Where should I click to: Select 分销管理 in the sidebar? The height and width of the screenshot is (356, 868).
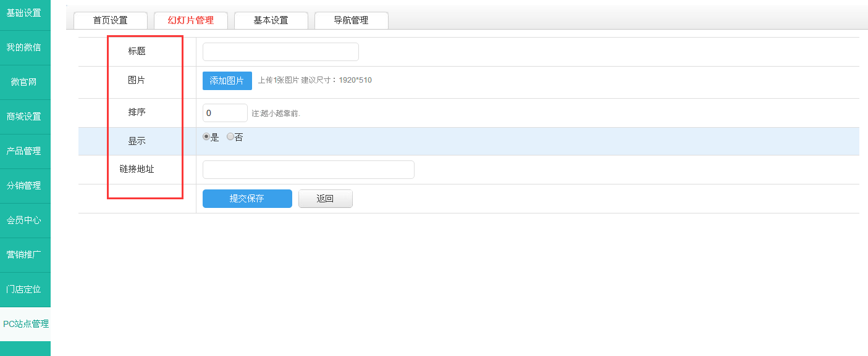coord(24,186)
